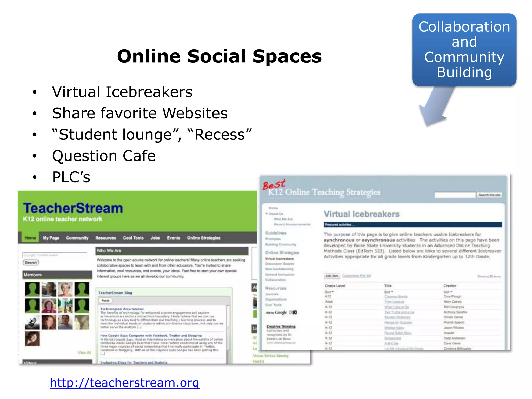Click the last member avatar in bottom row

point(32,338)
